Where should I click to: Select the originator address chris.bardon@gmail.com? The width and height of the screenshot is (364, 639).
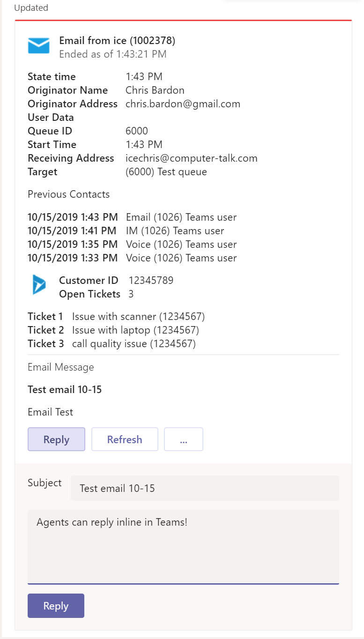coord(183,104)
